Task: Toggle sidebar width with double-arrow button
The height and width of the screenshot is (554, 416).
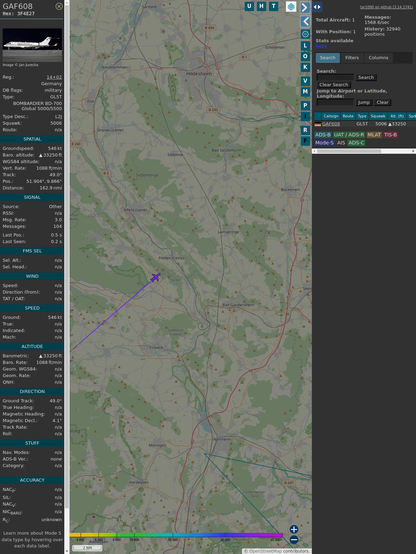Action: pyautogui.click(x=317, y=7)
